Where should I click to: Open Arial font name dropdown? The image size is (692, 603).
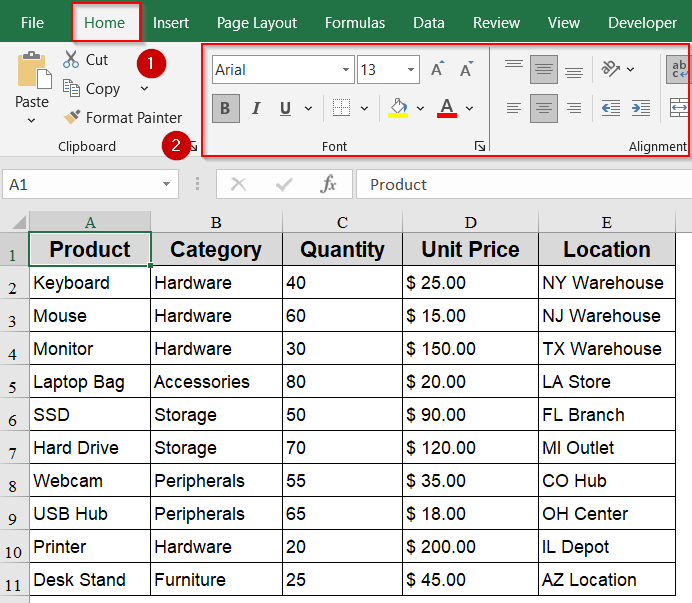(x=346, y=69)
